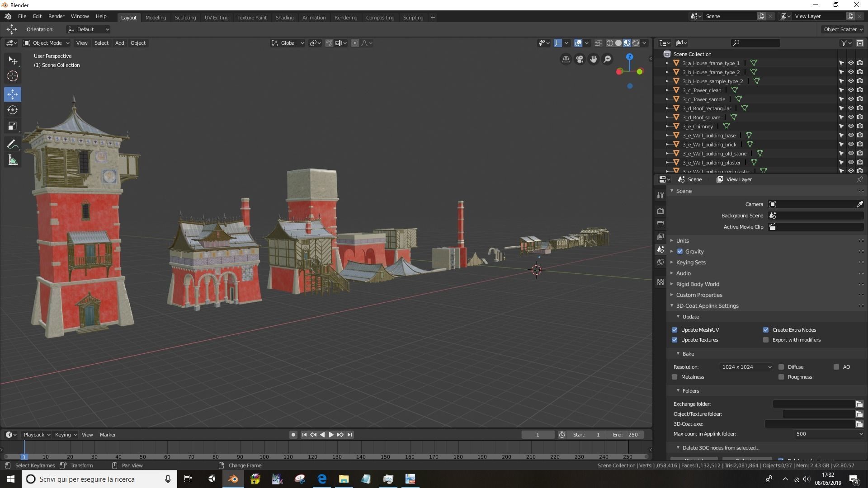Open the World properties tab
The height and width of the screenshot is (488, 868).
point(660,262)
